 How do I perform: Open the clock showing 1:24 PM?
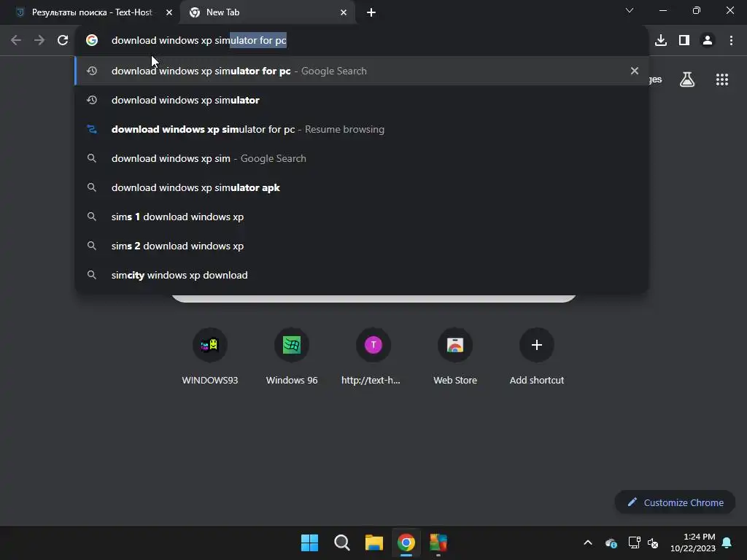693,542
